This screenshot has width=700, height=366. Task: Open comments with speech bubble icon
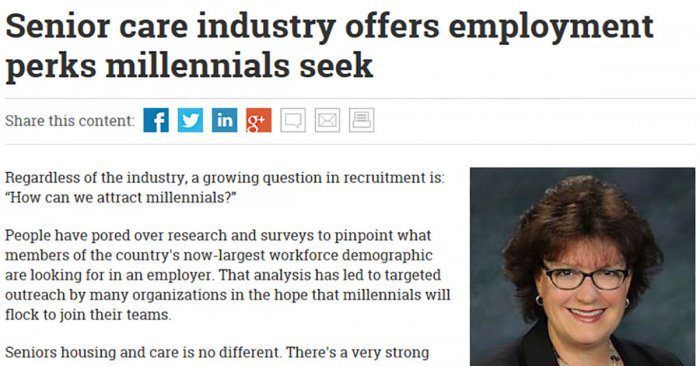pyautogui.click(x=293, y=120)
